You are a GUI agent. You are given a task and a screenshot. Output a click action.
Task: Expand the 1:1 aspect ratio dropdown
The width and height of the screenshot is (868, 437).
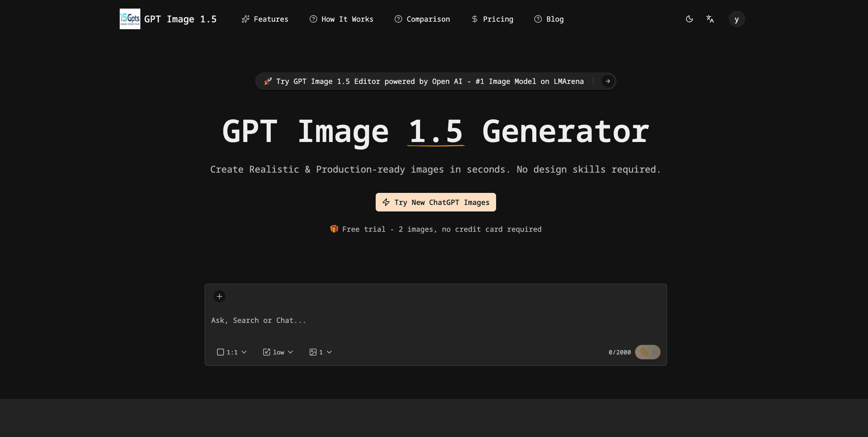232,352
